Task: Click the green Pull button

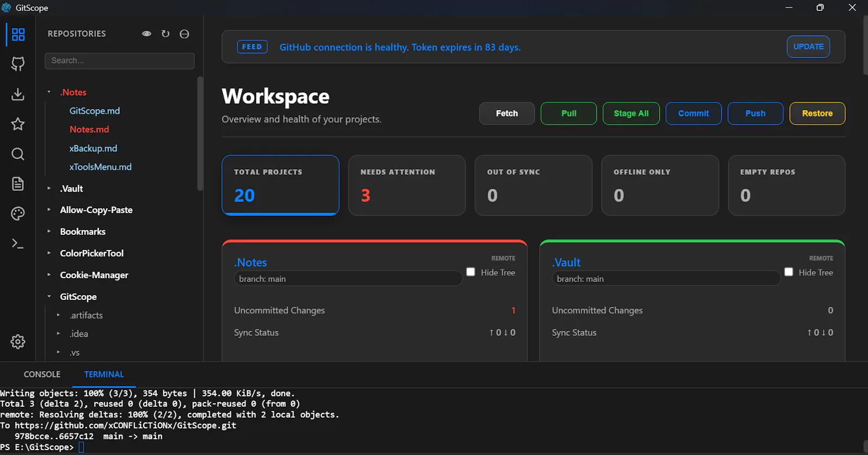Action: (569, 113)
